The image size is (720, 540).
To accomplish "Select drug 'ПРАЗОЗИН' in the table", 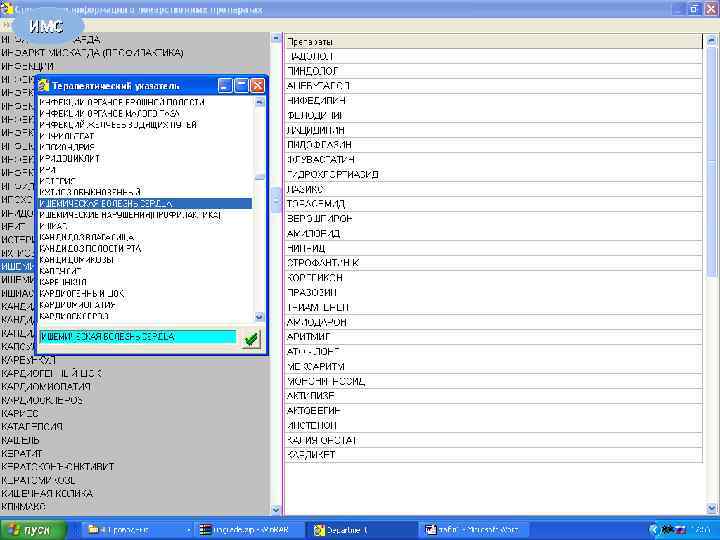I will coord(494,292).
